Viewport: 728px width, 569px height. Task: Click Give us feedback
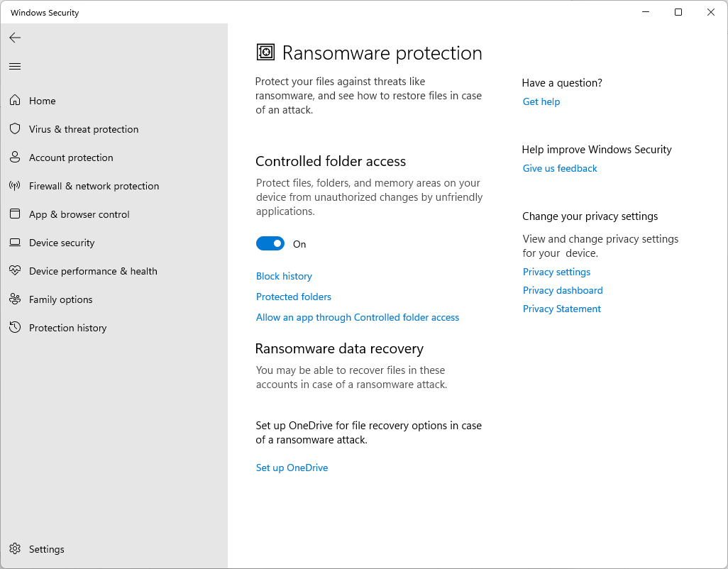pyautogui.click(x=559, y=168)
